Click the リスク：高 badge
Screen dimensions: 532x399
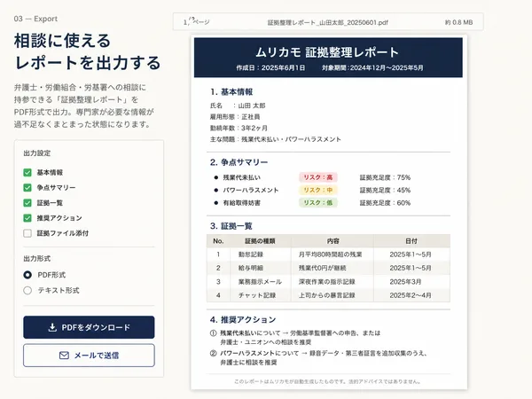point(318,177)
